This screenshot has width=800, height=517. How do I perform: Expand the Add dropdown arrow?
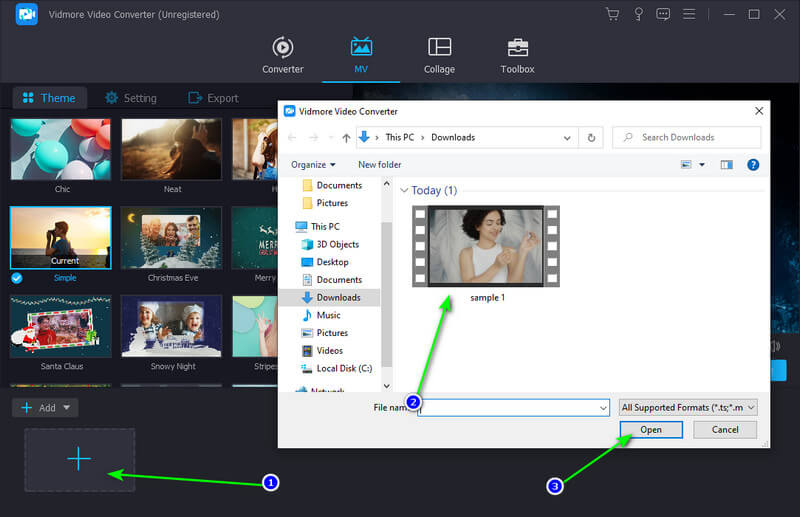pyautogui.click(x=67, y=408)
